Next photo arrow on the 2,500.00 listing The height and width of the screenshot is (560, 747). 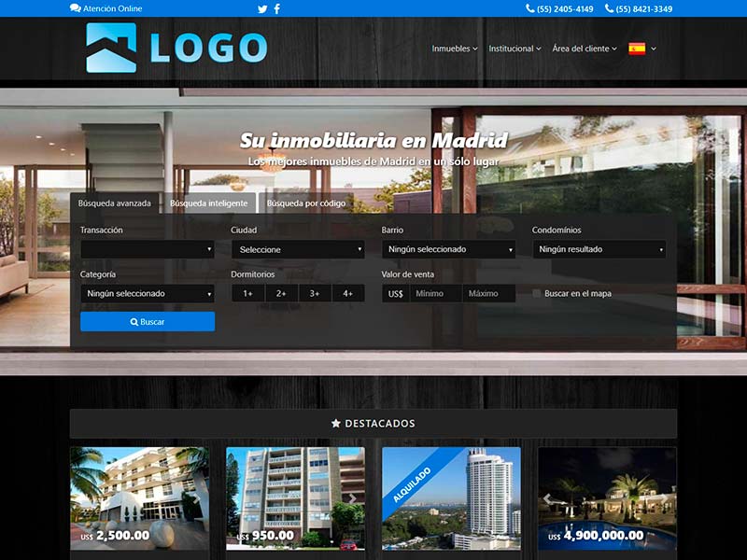click(x=197, y=498)
